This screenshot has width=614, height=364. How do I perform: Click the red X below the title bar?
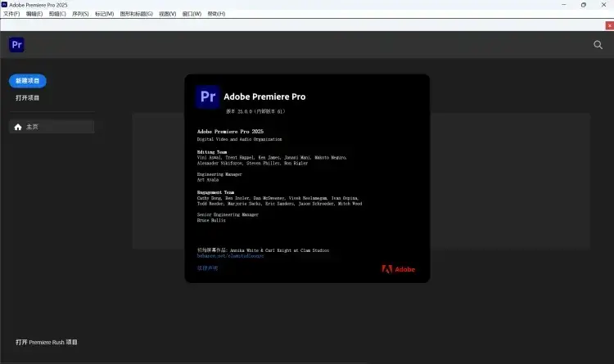pyautogui.click(x=608, y=25)
